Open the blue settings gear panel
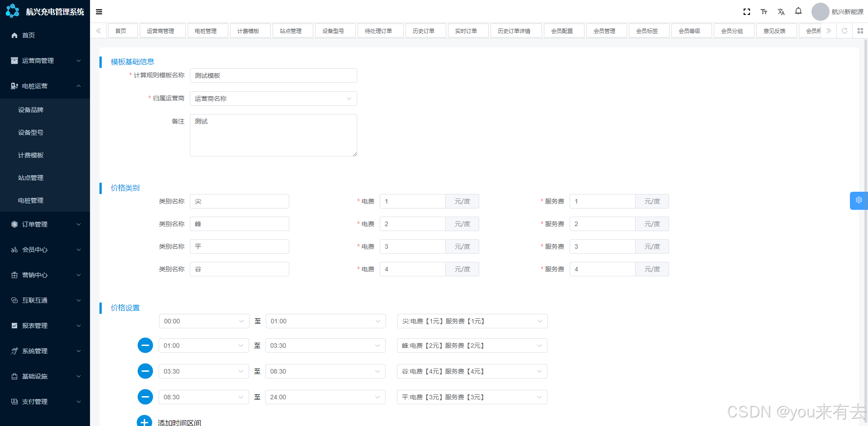 pyautogui.click(x=859, y=200)
